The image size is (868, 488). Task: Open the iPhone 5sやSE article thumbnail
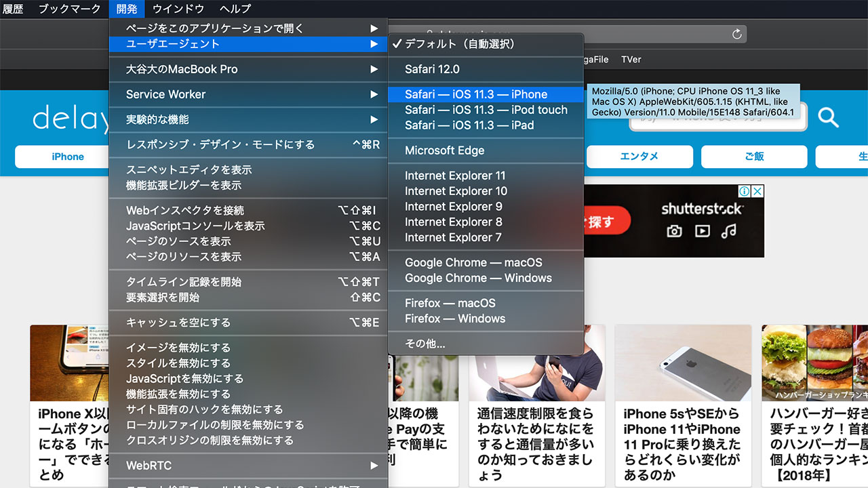683,363
